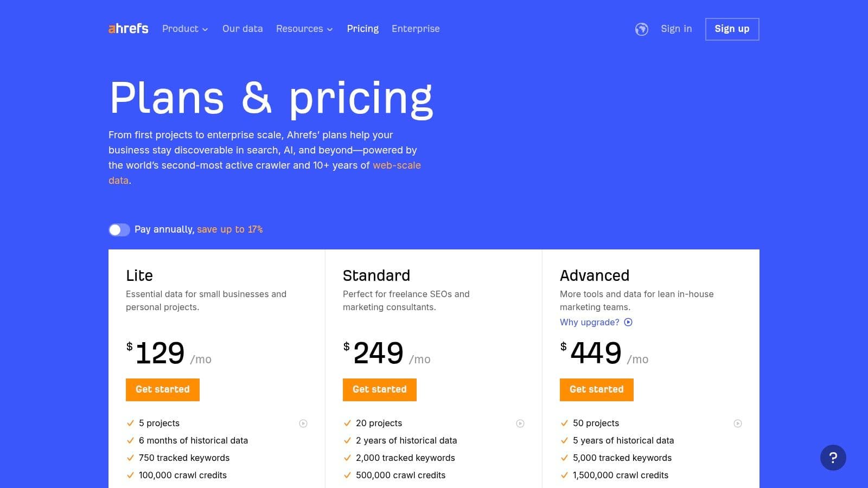This screenshot has height=488, width=868.
Task: Click the checkmark beside '50 projects'
Action: [564, 423]
